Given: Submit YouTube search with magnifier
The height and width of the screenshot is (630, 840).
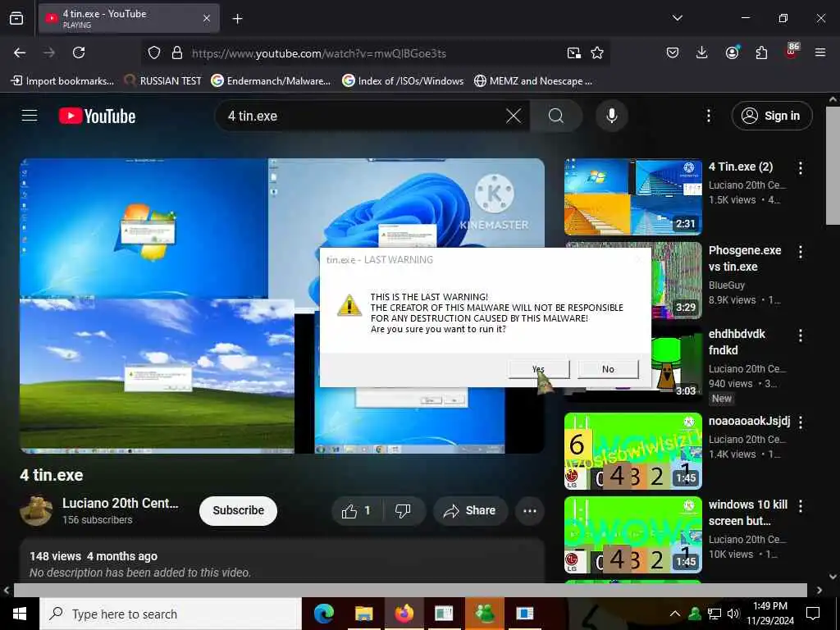Looking at the screenshot, I should 556,116.
